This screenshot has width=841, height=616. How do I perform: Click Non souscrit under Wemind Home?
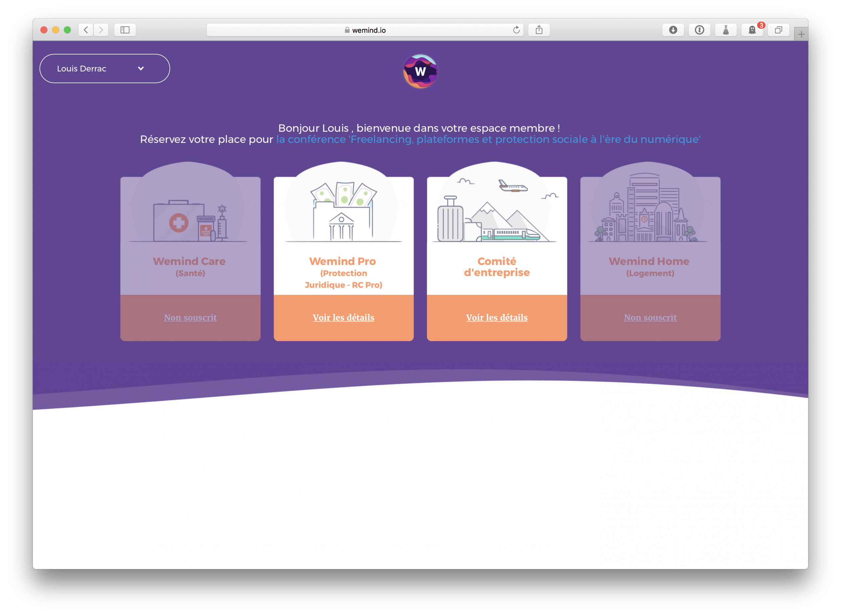(650, 317)
